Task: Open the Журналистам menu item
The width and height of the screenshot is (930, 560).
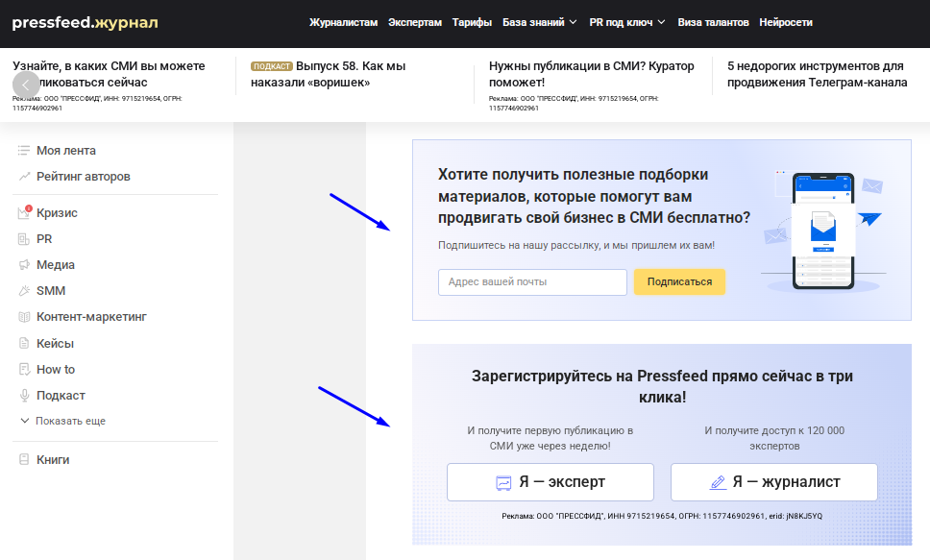Action: tap(343, 22)
